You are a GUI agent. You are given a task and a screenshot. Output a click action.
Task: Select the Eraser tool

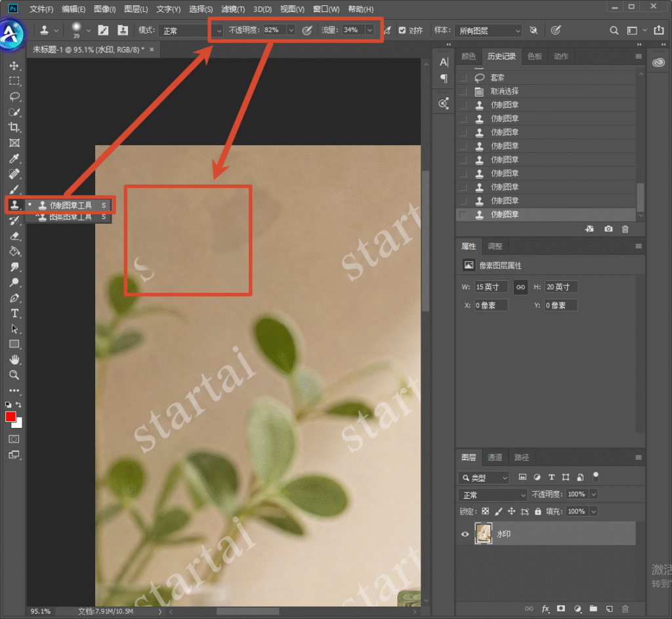tap(14, 236)
